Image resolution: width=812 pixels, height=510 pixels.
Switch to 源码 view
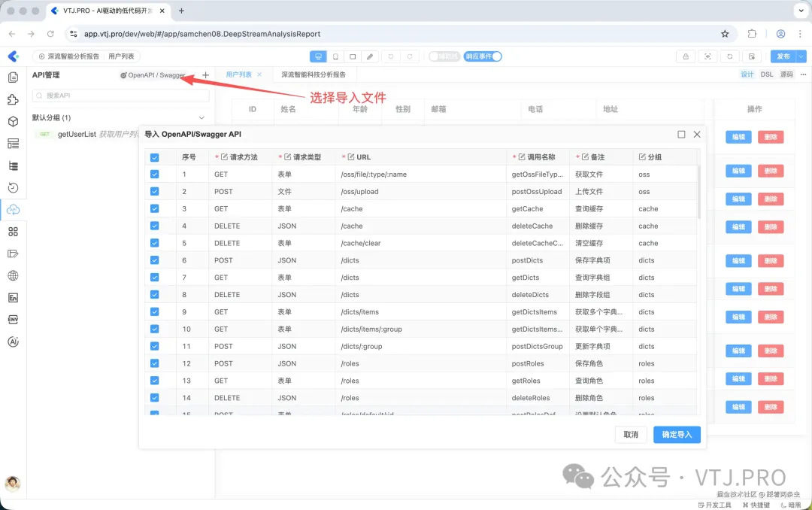(786, 74)
